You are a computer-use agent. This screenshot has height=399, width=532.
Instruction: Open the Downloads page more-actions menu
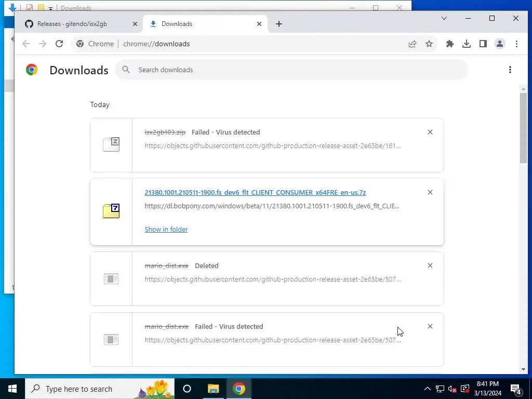510,70
